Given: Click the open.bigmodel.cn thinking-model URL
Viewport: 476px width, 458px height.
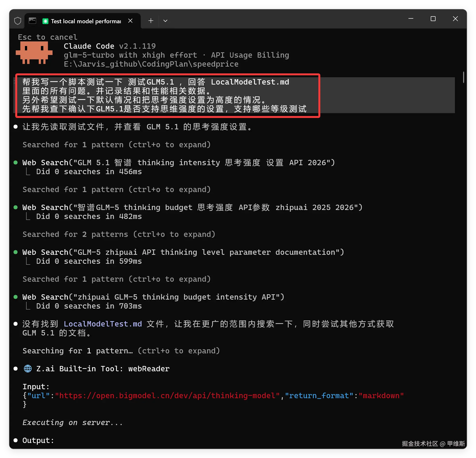Looking at the screenshot, I should (x=167, y=396).
